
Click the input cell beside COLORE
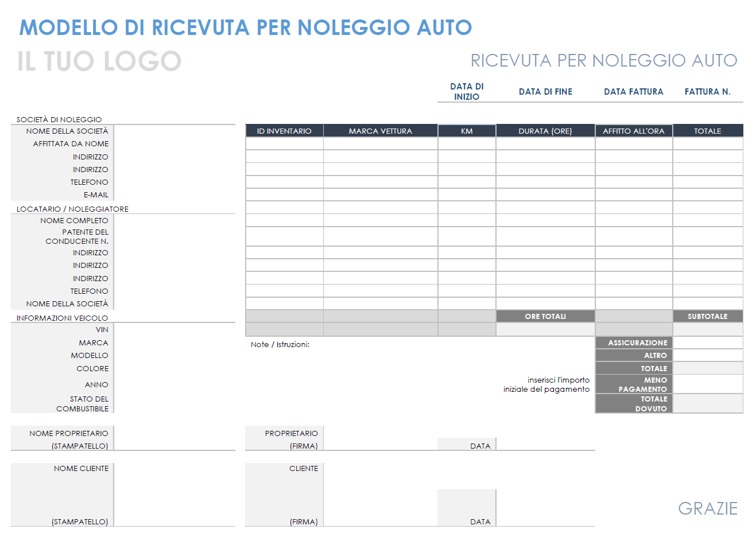[x=175, y=368]
